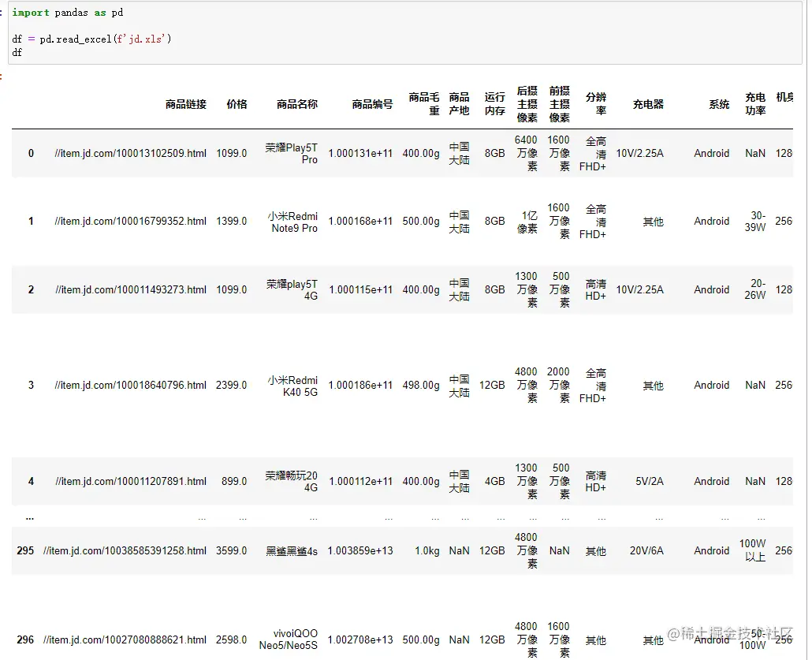This screenshot has width=812, height=660.
Task: Click product number 1.002708e+13
Action: click(360, 639)
